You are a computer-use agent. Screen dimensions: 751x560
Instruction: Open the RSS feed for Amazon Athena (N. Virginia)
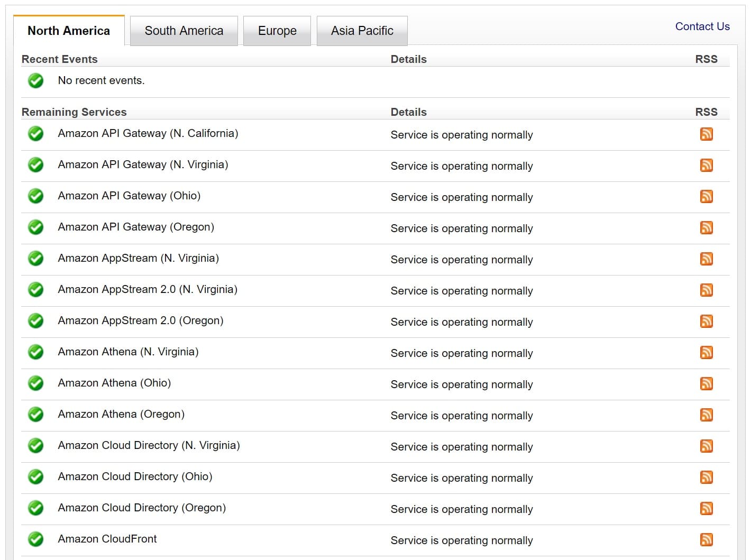(x=707, y=352)
